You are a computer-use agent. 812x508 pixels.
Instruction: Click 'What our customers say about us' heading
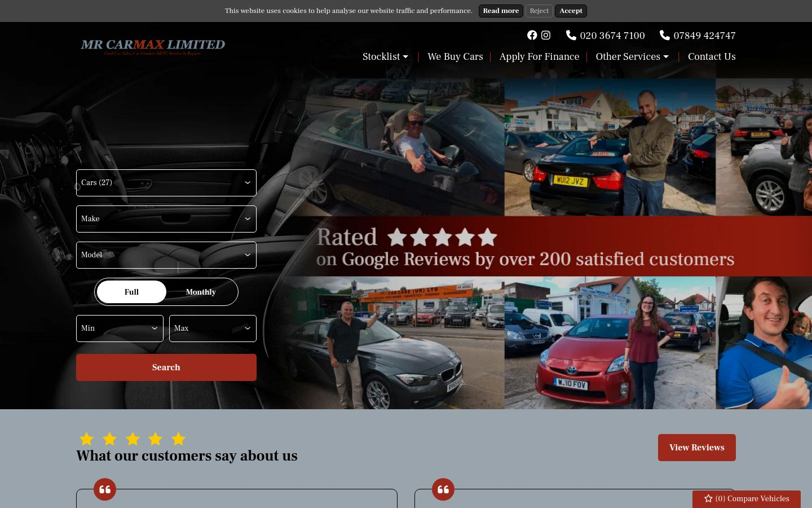pos(187,456)
